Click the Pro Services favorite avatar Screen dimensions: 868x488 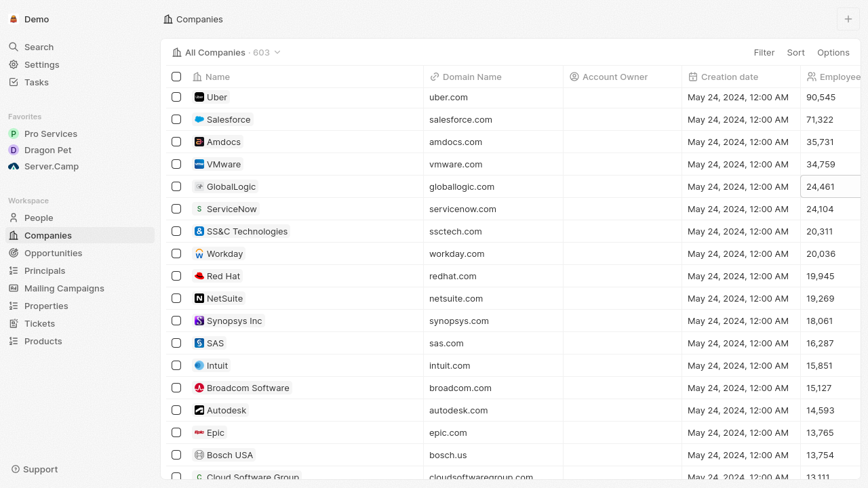tap(14, 134)
